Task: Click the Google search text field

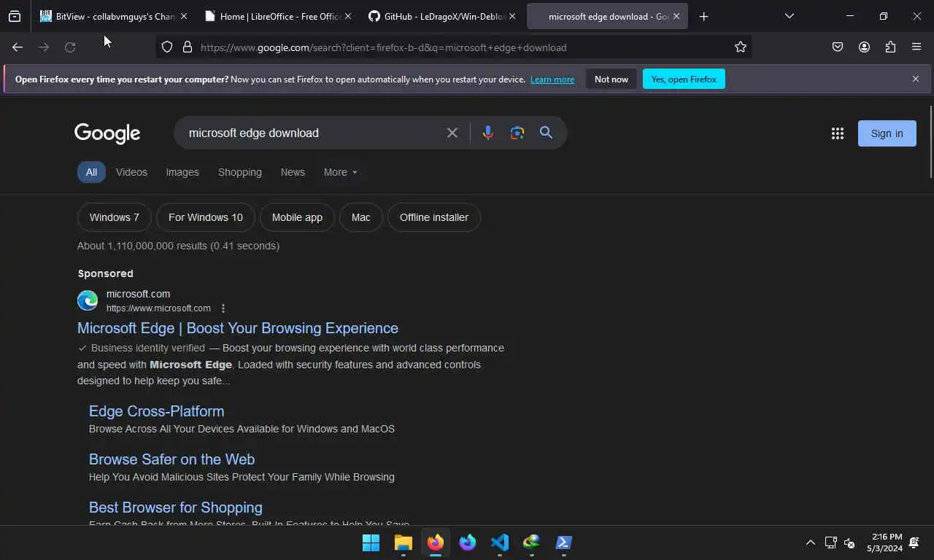Action: [x=314, y=133]
